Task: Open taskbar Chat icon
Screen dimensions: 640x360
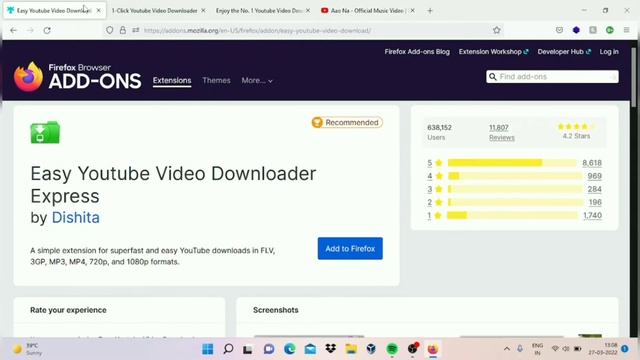Action: click(269, 349)
